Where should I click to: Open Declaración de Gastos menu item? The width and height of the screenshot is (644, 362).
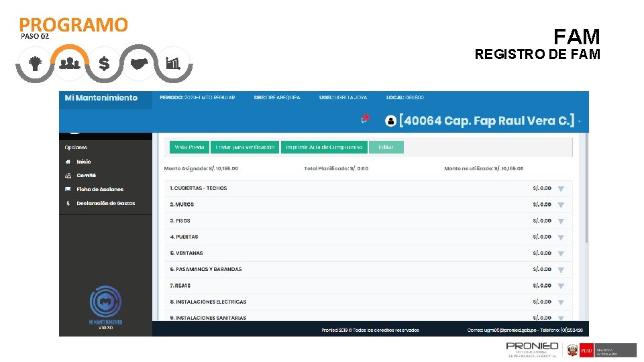coord(105,203)
